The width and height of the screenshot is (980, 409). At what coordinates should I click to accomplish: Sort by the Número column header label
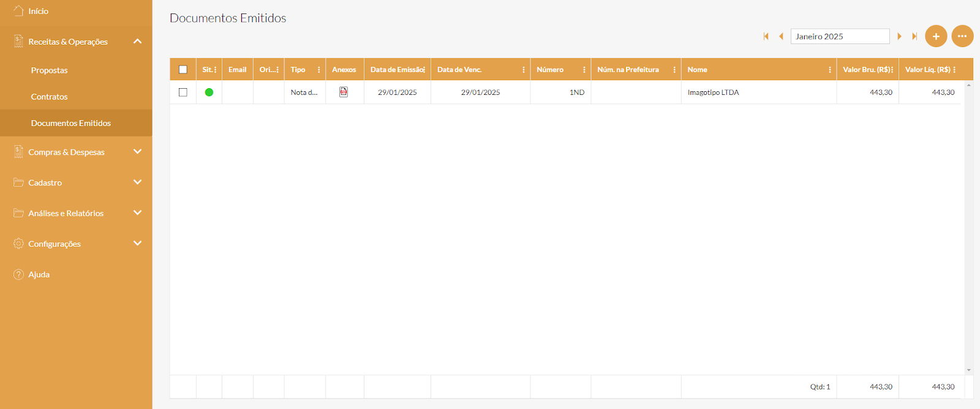pos(550,70)
